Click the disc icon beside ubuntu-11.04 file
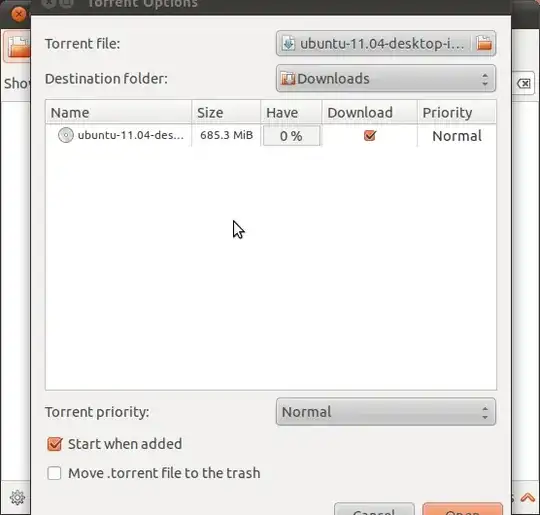This screenshot has height=515, width=540. [65, 135]
